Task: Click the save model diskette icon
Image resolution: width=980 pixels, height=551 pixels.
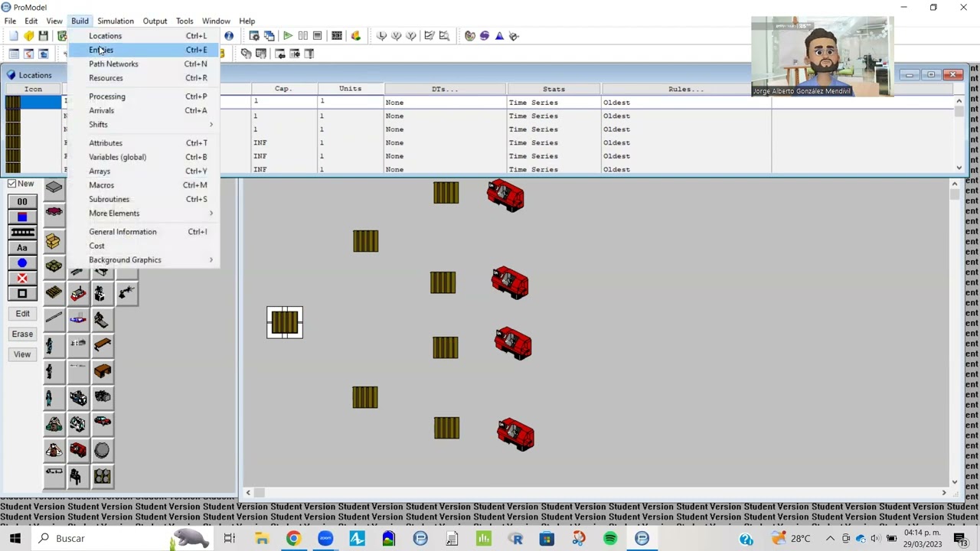Action: pos(43,36)
